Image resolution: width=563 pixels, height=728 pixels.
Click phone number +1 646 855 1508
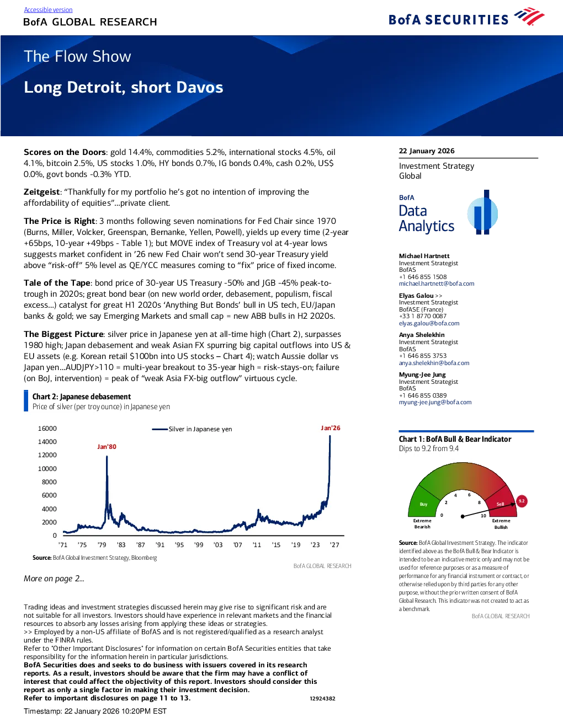pos(423,277)
